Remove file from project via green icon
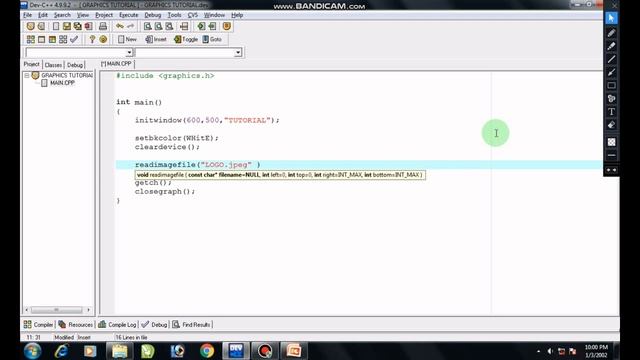 [x=212, y=27]
